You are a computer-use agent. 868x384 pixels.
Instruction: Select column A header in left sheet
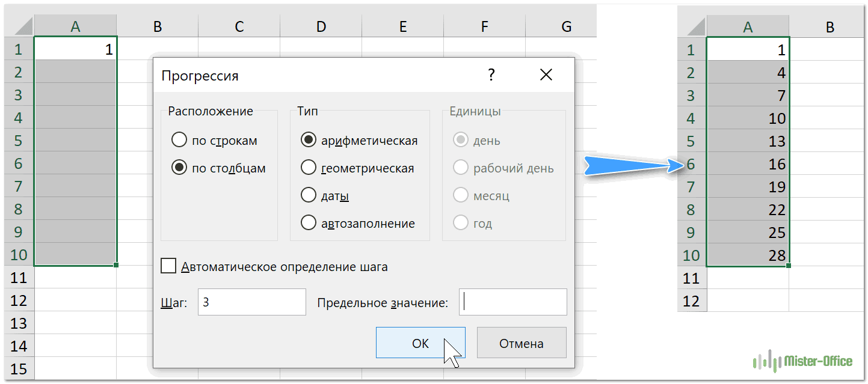(x=75, y=26)
